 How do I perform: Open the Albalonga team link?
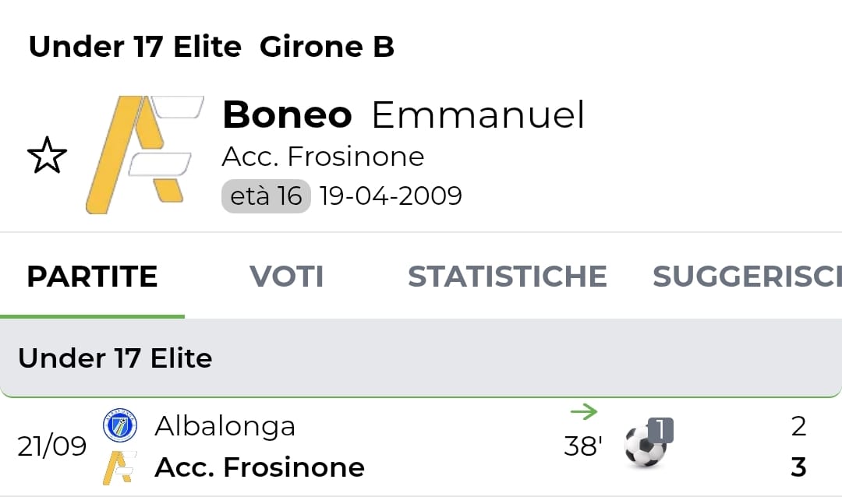(225, 426)
